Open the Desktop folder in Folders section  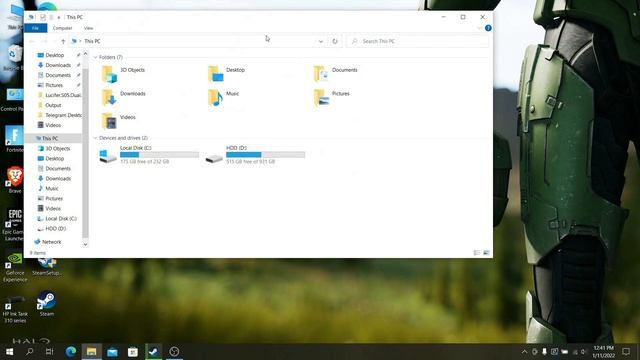point(227,74)
